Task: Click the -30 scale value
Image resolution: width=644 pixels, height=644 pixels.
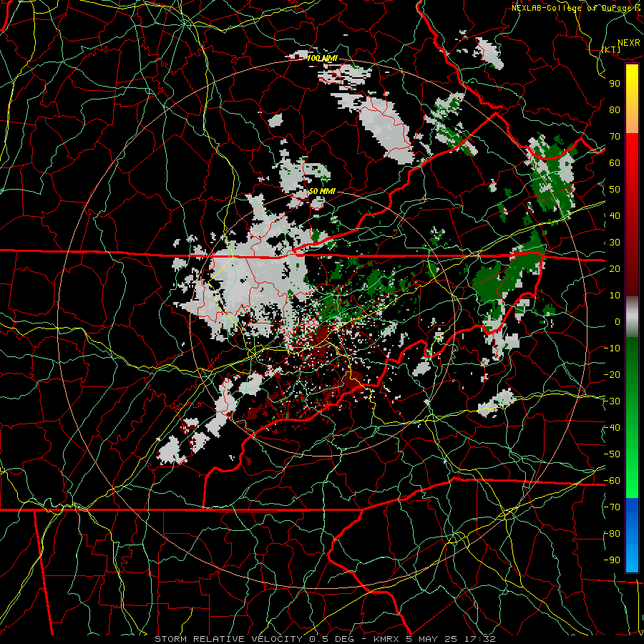Action: tap(612, 401)
